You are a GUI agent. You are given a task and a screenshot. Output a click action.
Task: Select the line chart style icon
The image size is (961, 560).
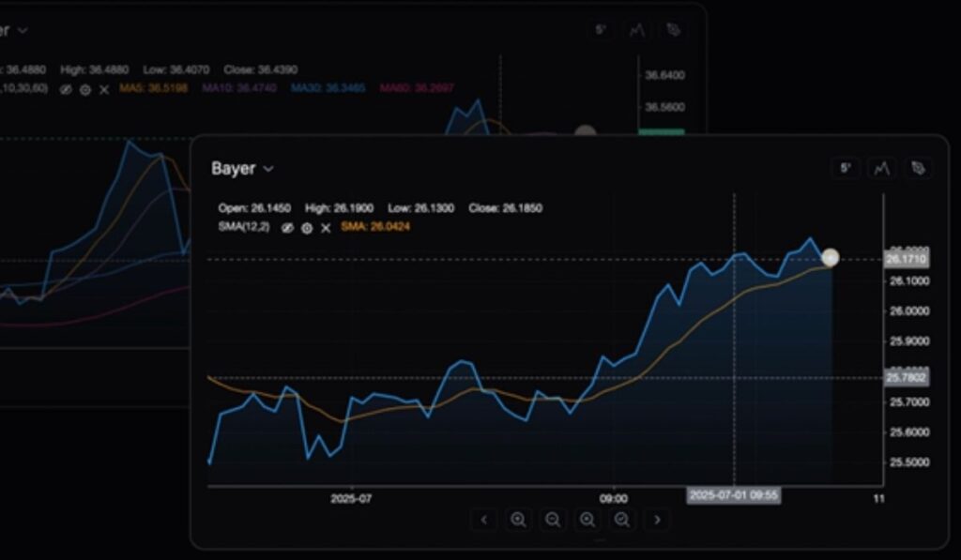881,169
